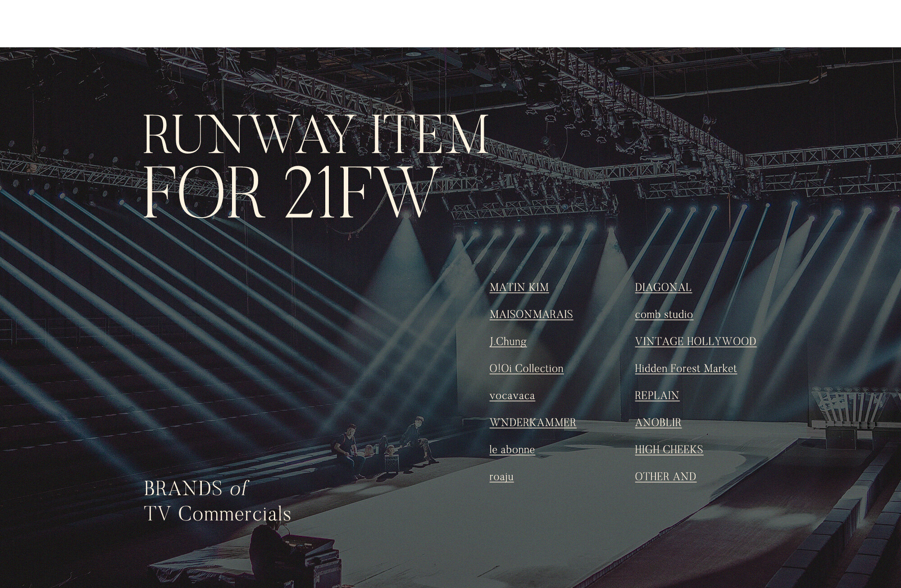Click the REPLAIN brand link
Viewport: 901px width, 588px height.
[657, 396]
